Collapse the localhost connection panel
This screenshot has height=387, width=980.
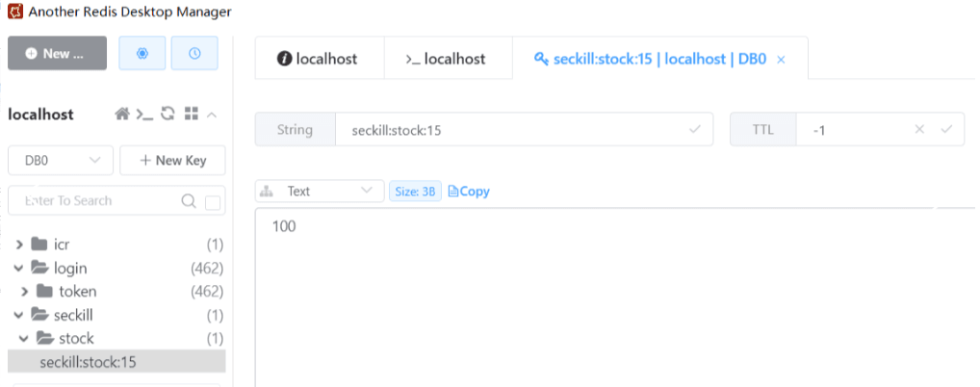[212, 114]
